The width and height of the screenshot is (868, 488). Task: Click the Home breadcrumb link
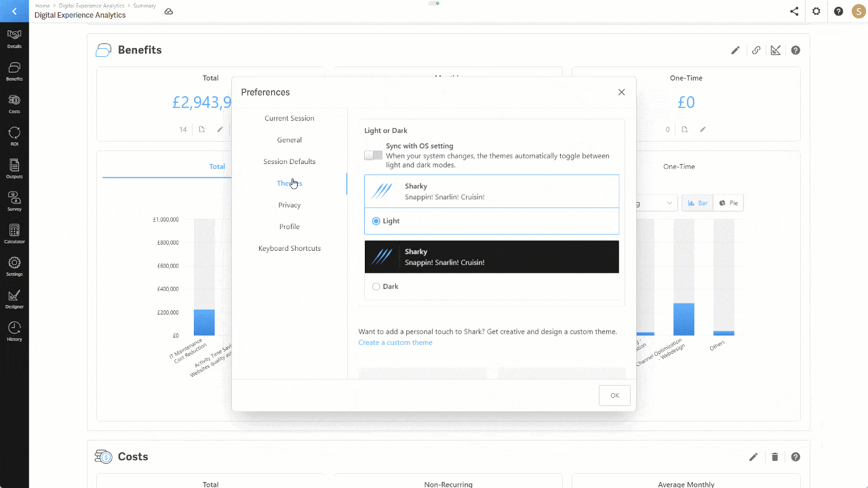tap(42, 5)
